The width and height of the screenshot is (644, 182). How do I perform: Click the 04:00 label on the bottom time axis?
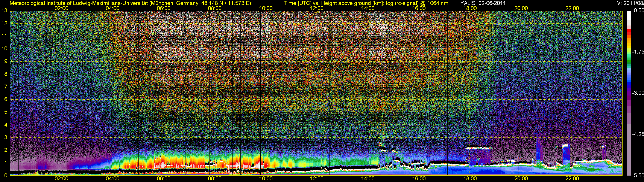112,179
